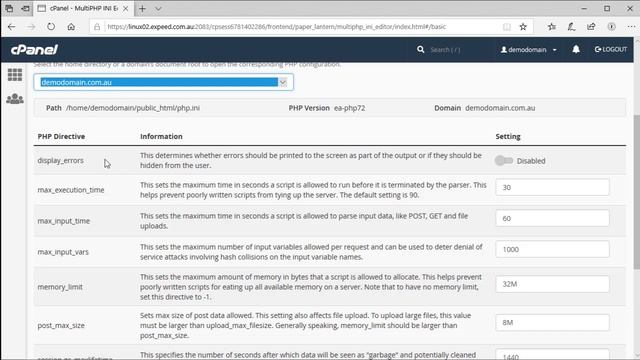Screen dimensions: 640x360
Task: Edit the memory_limit value field
Action: coord(552,284)
